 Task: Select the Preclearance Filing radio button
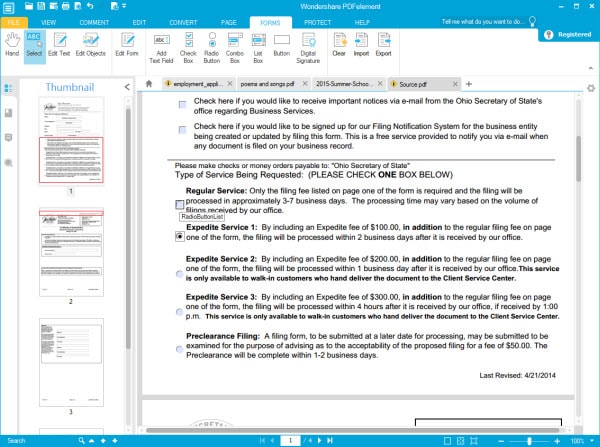click(179, 349)
